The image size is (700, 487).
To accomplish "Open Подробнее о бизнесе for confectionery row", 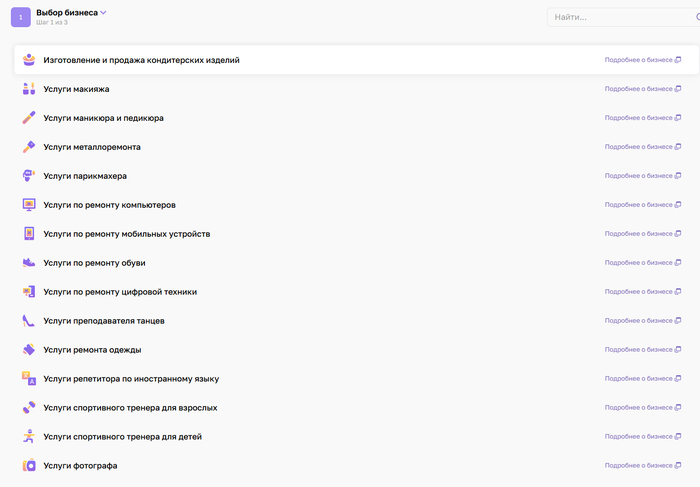I will (642, 60).
